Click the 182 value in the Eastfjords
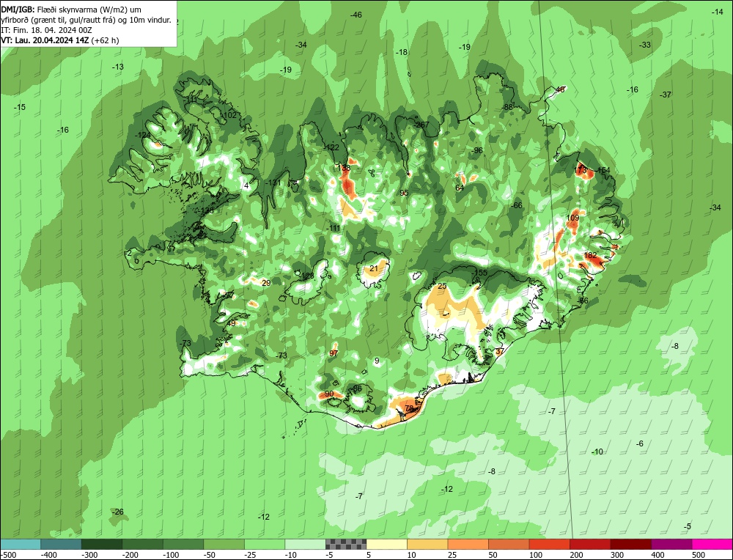 point(590,255)
